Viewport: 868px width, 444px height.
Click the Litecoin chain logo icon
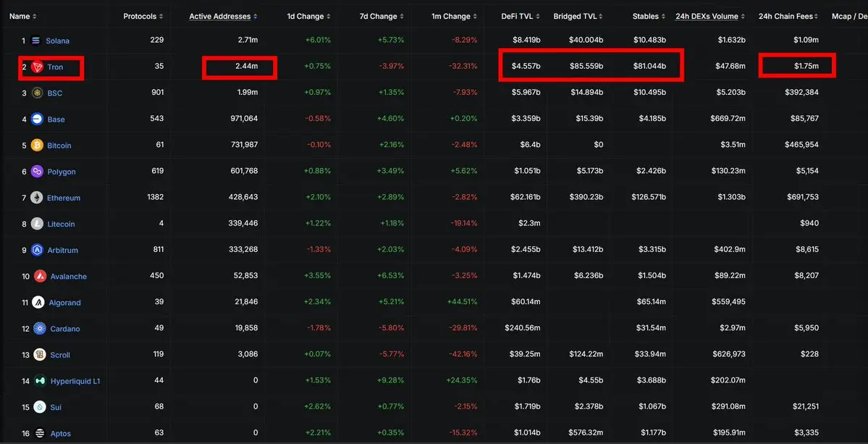pos(37,225)
